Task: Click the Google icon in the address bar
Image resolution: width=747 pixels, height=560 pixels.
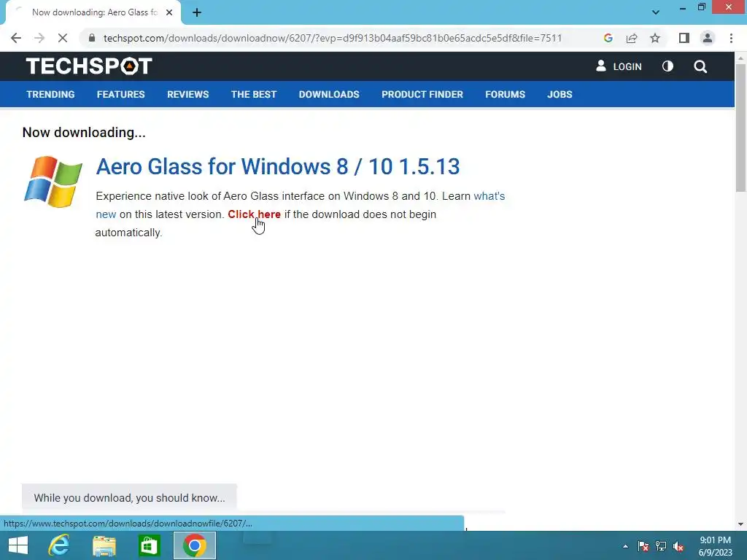Action: pos(608,38)
